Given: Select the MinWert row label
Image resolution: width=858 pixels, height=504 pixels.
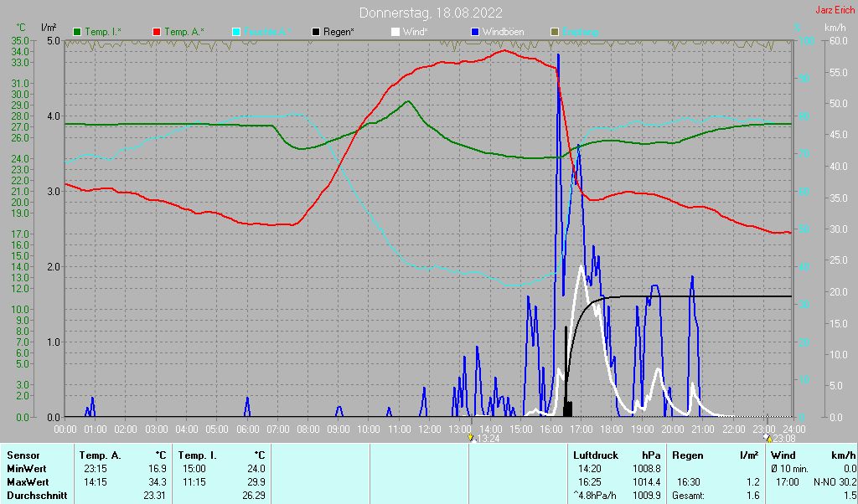Looking at the screenshot, I should 27,469.
